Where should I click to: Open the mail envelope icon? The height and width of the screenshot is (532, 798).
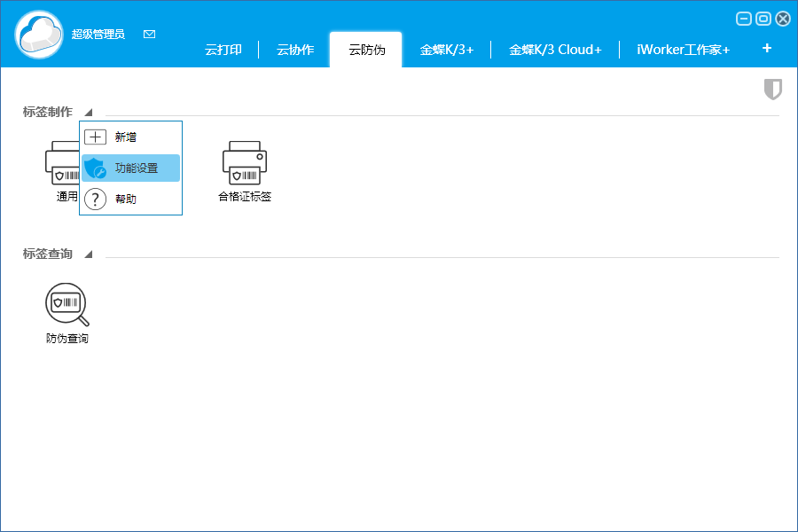tap(149, 34)
